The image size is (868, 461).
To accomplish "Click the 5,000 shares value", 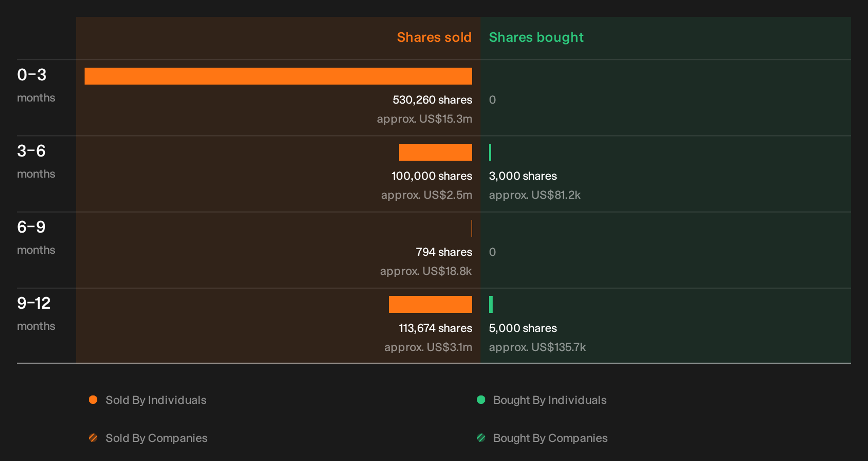I will point(523,328).
